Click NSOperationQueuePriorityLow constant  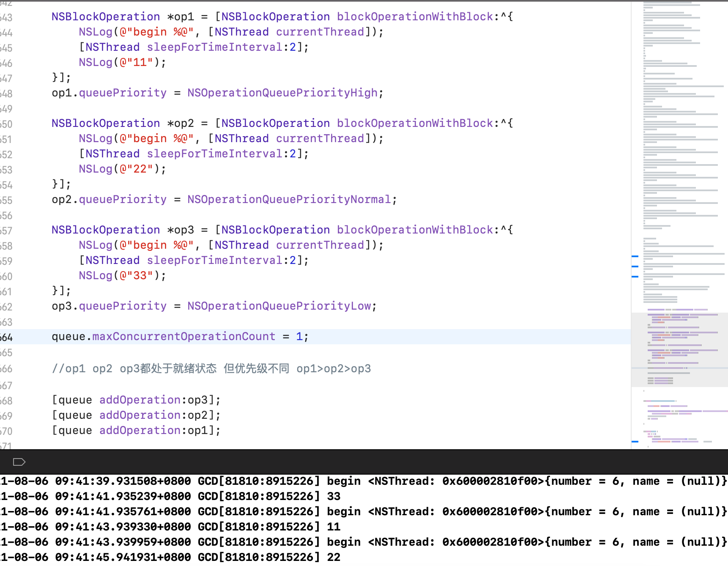pos(279,306)
